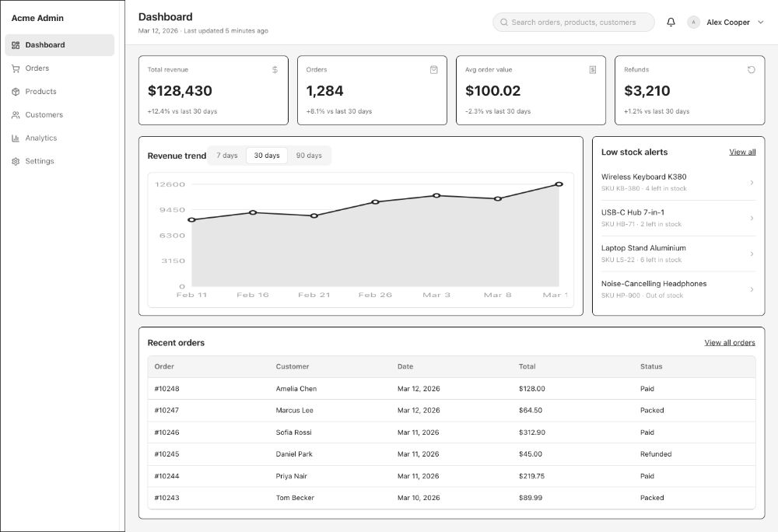Expand the Noise-Cancelling Headphones alert chevron
778x532 pixels.
752,289
